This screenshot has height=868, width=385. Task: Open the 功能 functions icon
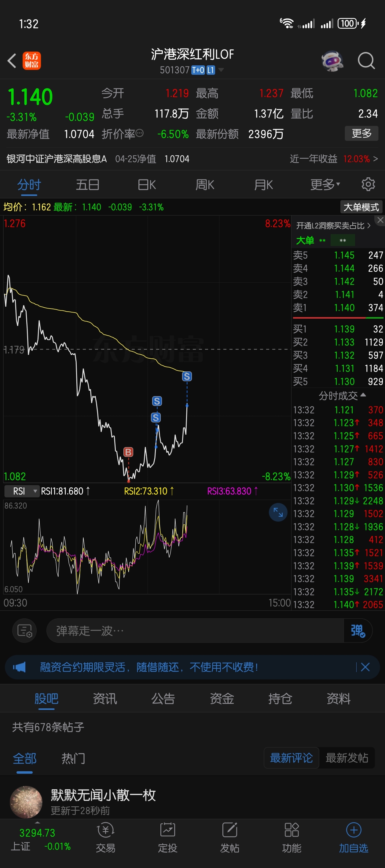pyautogui.click(x=292, y=838)
